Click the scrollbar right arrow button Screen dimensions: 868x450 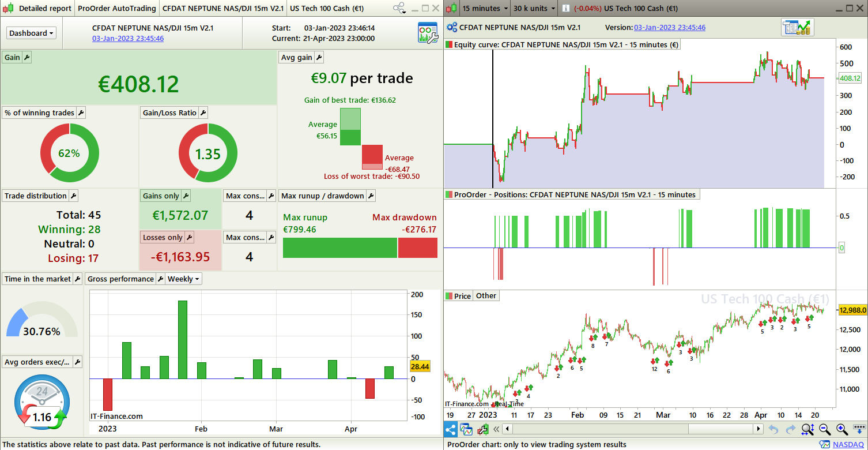tap(759, 429)
